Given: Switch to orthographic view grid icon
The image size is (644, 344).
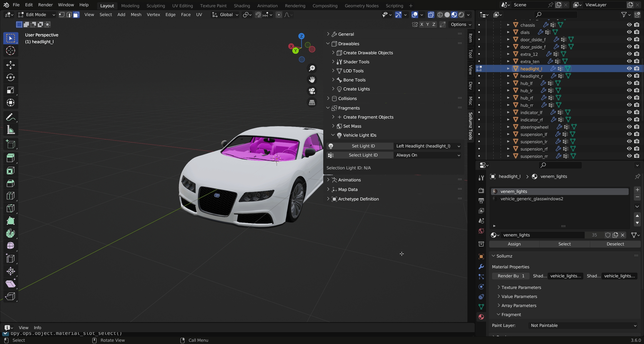Looking at the screenshot, I should (x=312, y=102).
